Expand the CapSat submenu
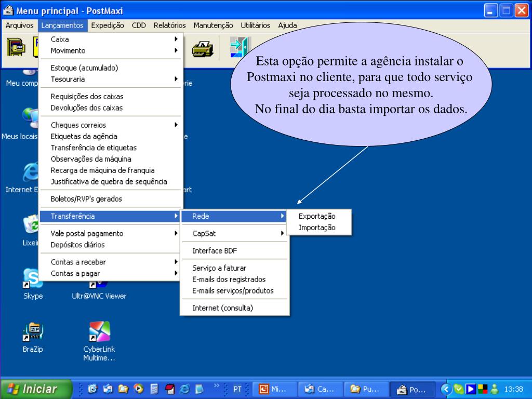The image size is (532, 399). coord(234,233)
